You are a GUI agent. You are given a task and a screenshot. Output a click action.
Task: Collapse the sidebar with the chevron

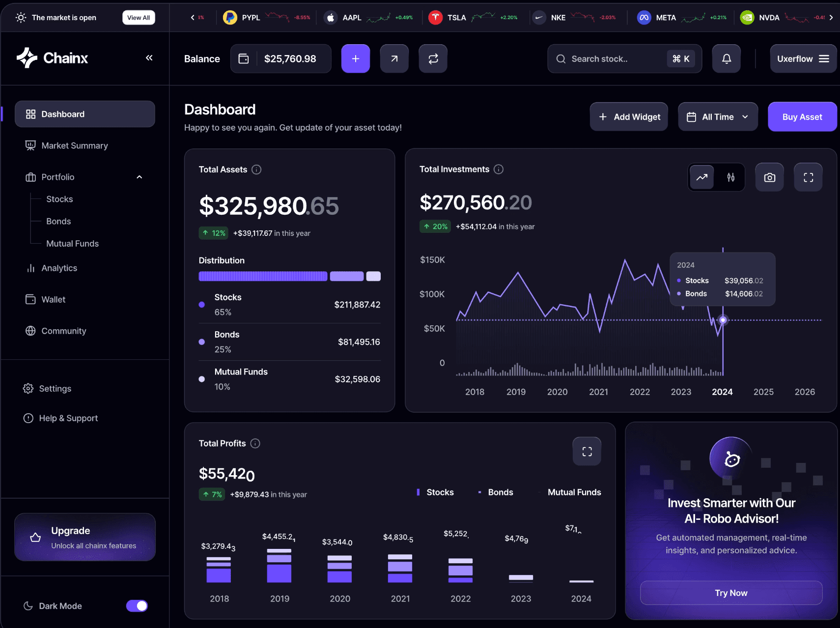click(149, 57)
